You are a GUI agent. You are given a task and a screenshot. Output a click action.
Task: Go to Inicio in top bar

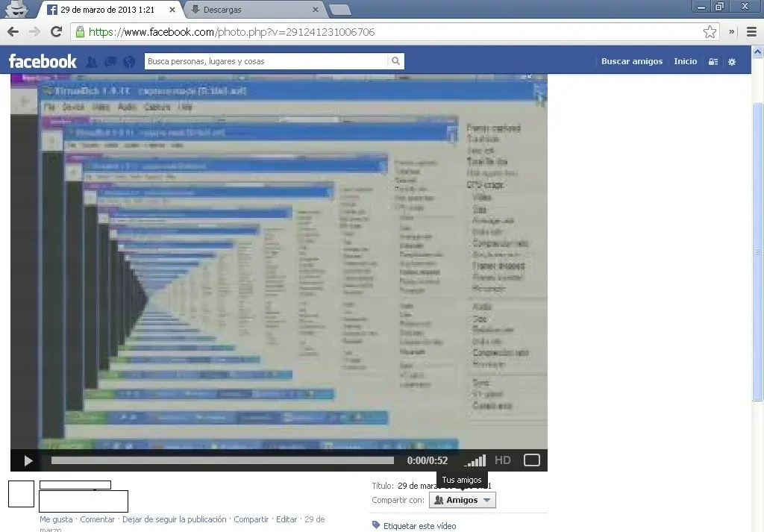click(x=686, y=61)
